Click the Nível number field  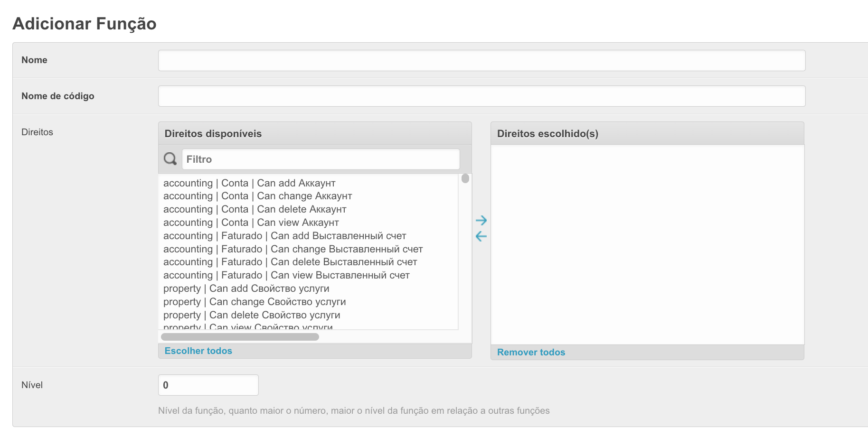208,385
